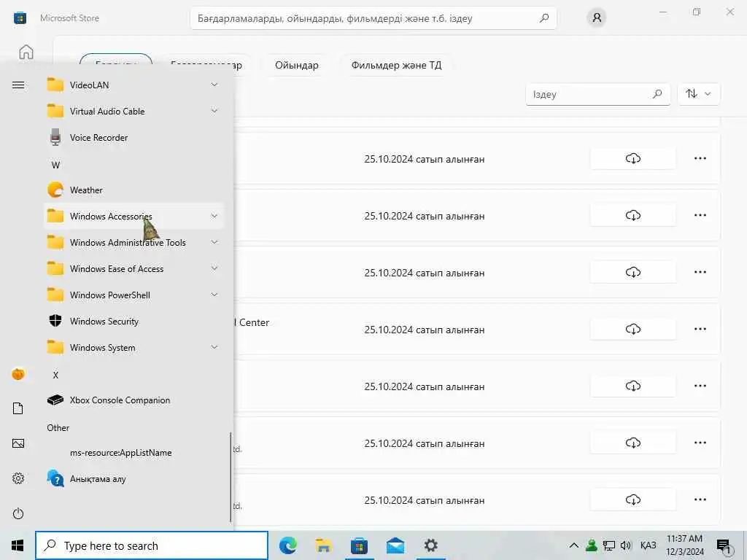Open Settings gear in Start sidebar

[x=18, y=478]
